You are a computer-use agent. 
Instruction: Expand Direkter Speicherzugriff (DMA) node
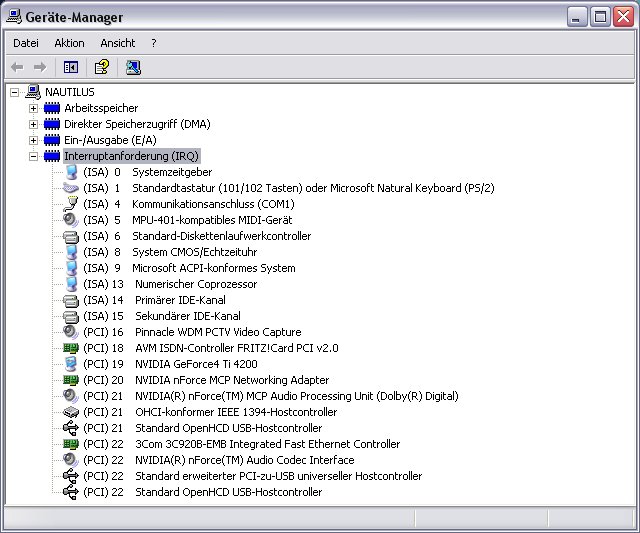click(33, 124)
